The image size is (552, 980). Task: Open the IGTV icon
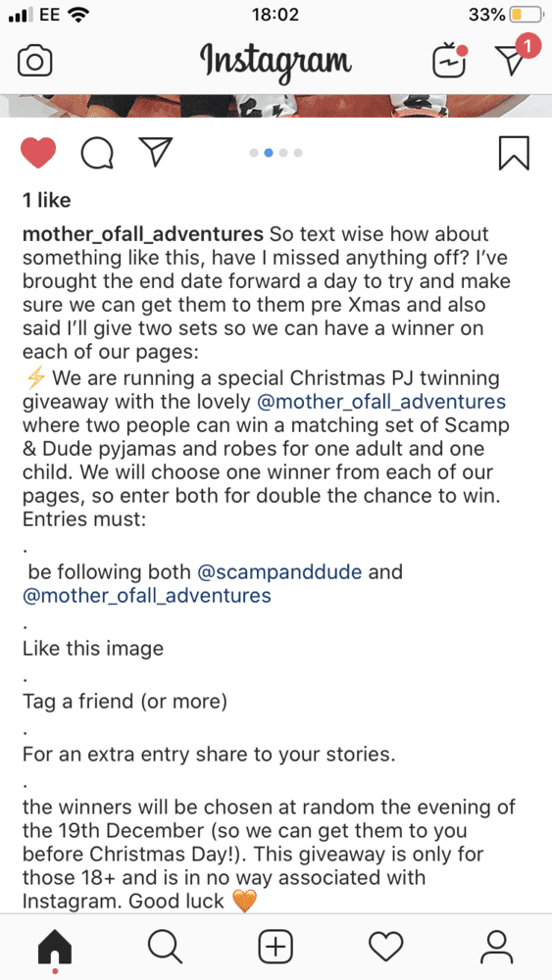pyautogui.click(x=450, y=61)
